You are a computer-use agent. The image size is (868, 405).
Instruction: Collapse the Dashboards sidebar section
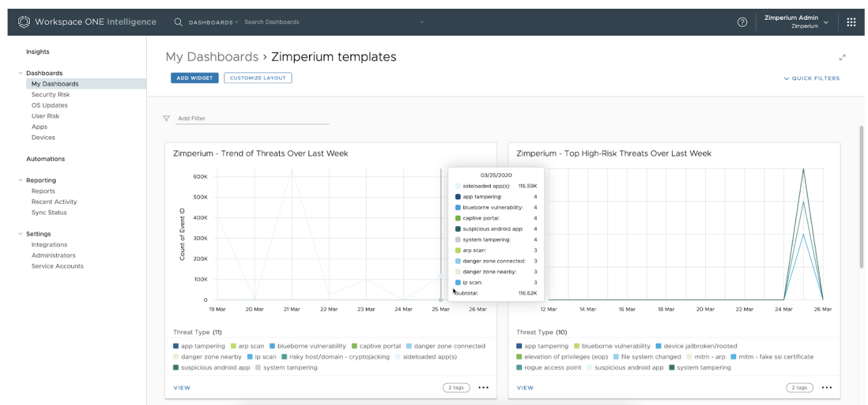pyautogui.click(x=21, y=73)
